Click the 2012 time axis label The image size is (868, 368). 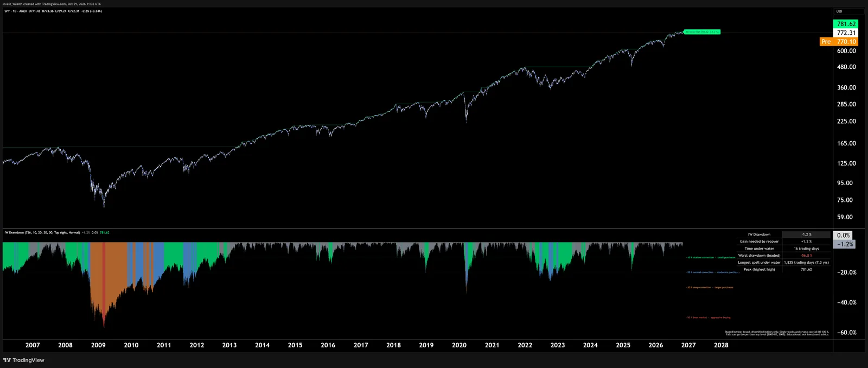[x=197, y=345]
